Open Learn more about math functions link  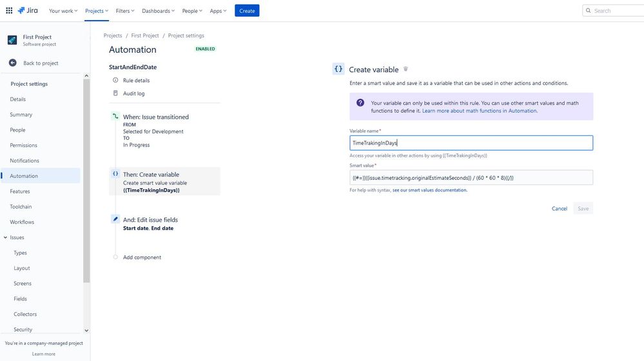coord(480,110)
